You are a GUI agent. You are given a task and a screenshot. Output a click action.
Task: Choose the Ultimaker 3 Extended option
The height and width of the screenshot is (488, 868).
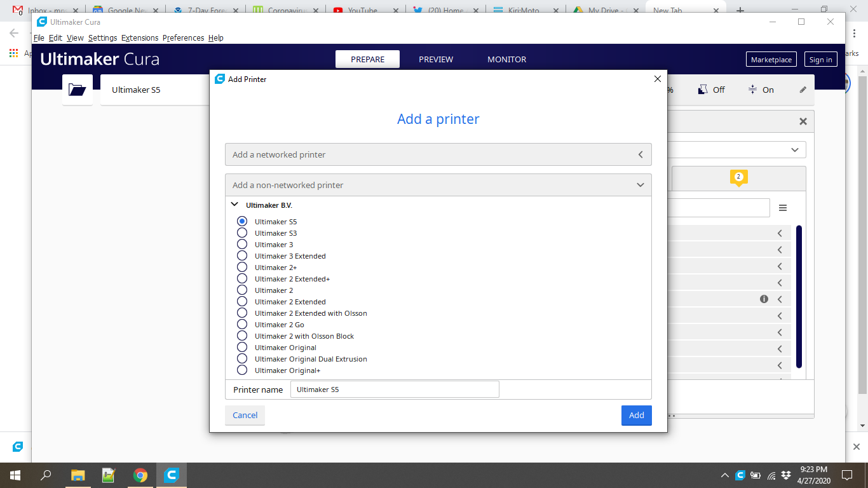click(x=242, y=255)
